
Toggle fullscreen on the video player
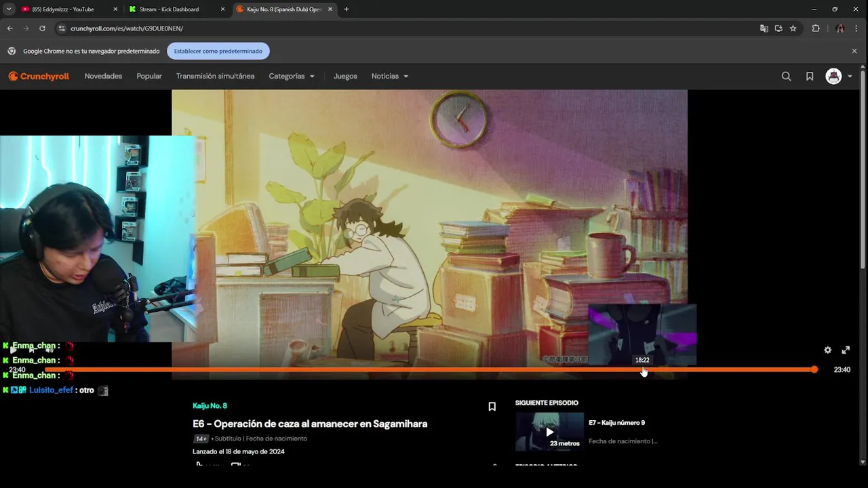846,350
